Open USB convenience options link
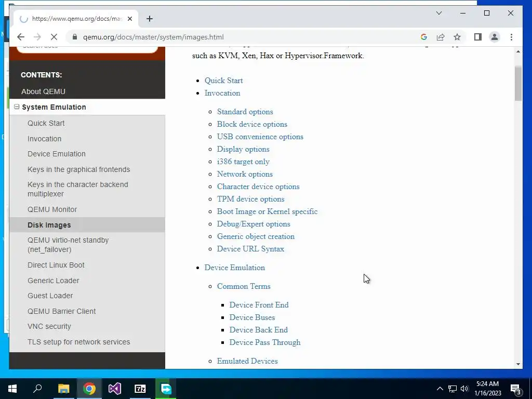Image resolution: width=532 pixels, height=399 pixels. coord(260,137)
